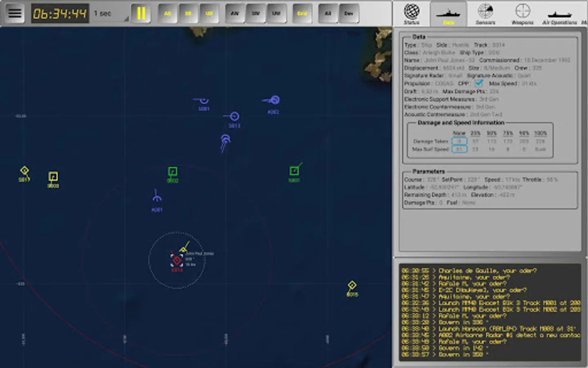Image resolution: width=588 pixels, height=368 pixels.
Task: Toggle the yellow Grid overlay button
Action: pos(302,13)
